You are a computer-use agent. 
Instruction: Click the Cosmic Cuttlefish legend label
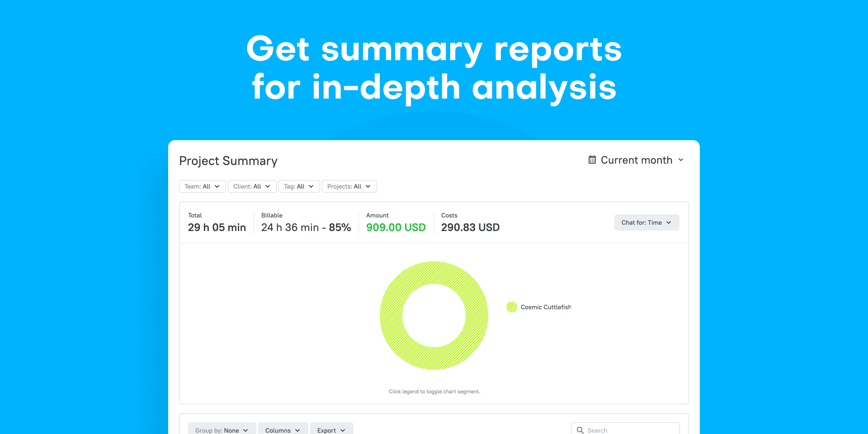point(546,307)
